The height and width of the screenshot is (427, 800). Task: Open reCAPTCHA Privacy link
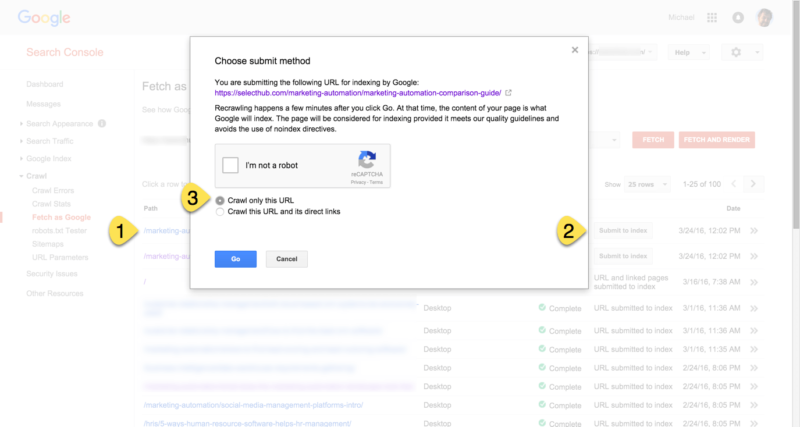(x=358, y=182)
